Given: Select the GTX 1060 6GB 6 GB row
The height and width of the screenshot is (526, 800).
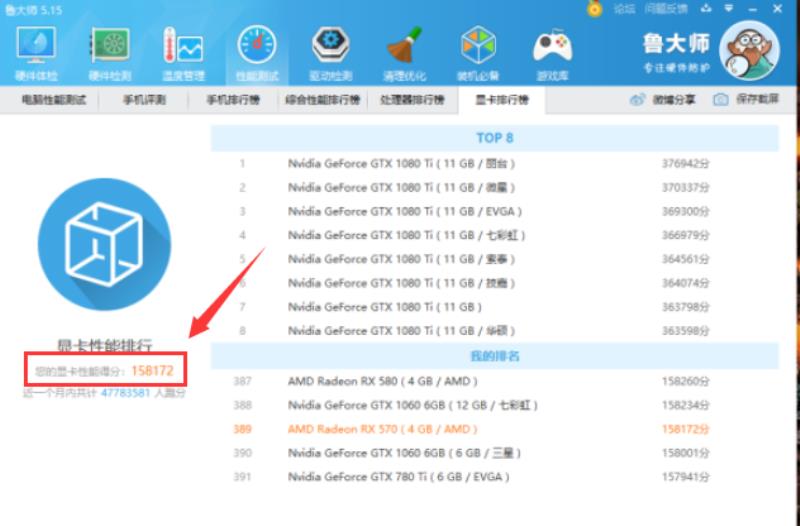Looking at the screenshot, I should pyautogui.click(x=494, y=453).
